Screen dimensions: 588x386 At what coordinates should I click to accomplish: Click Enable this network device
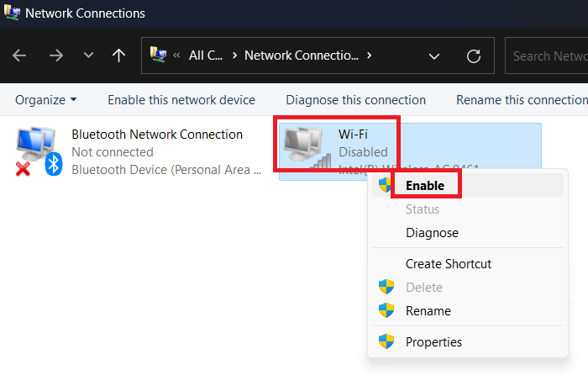[x=181, y=100]
